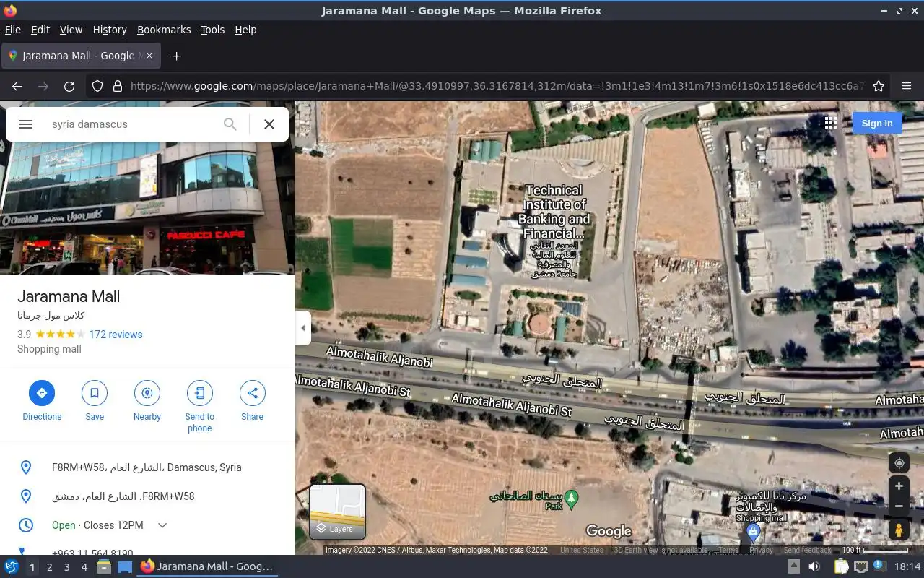Click Send to phone icon
Screen dimensions: 924x578
(200, 393)
